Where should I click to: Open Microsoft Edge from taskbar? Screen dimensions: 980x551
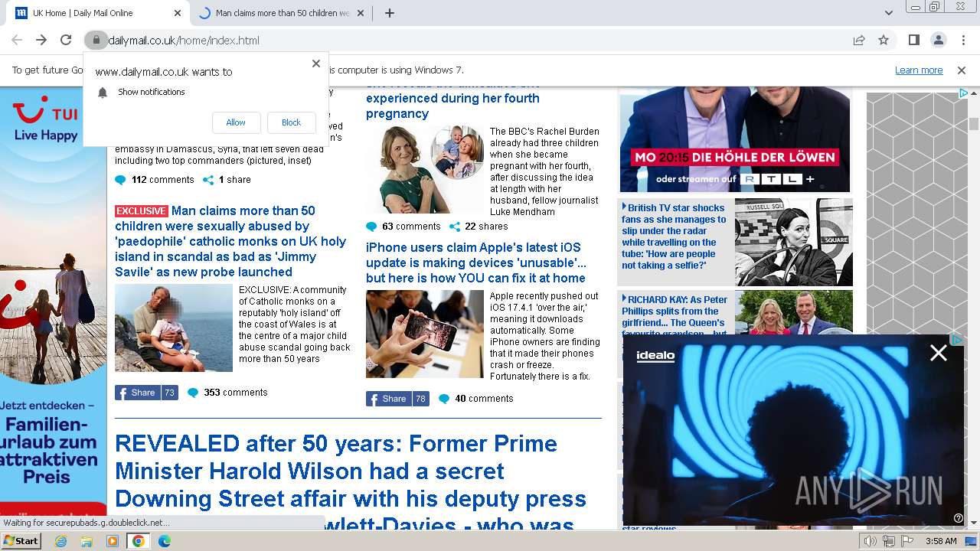165,541
